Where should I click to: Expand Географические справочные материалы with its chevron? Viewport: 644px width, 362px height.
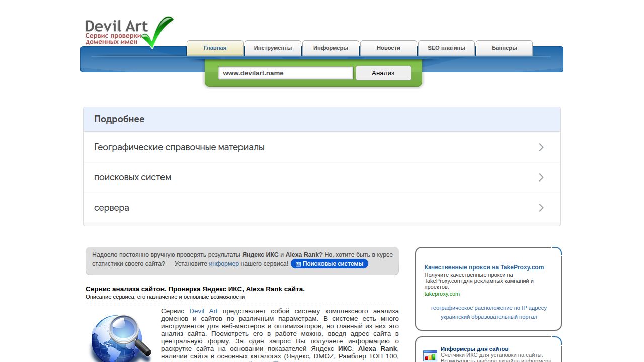coord(541,147)
